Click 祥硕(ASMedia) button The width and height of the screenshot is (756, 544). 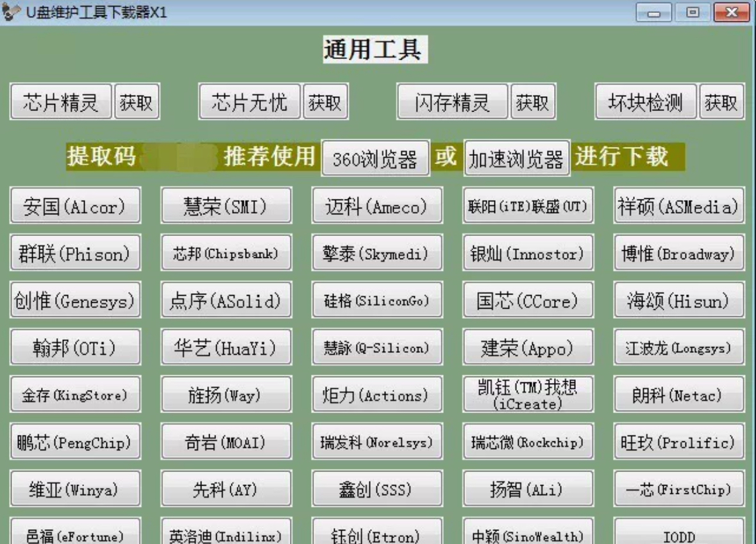tap(679, 206)
